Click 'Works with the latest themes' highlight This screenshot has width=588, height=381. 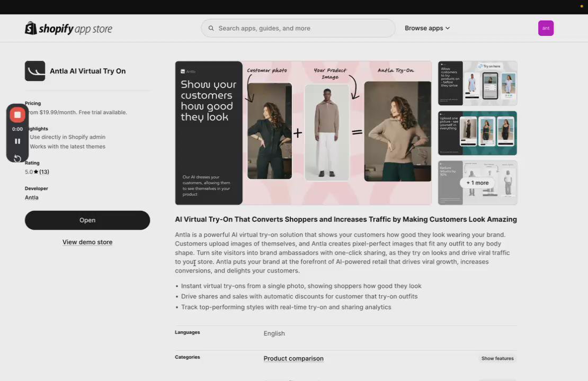coord(67,147)
